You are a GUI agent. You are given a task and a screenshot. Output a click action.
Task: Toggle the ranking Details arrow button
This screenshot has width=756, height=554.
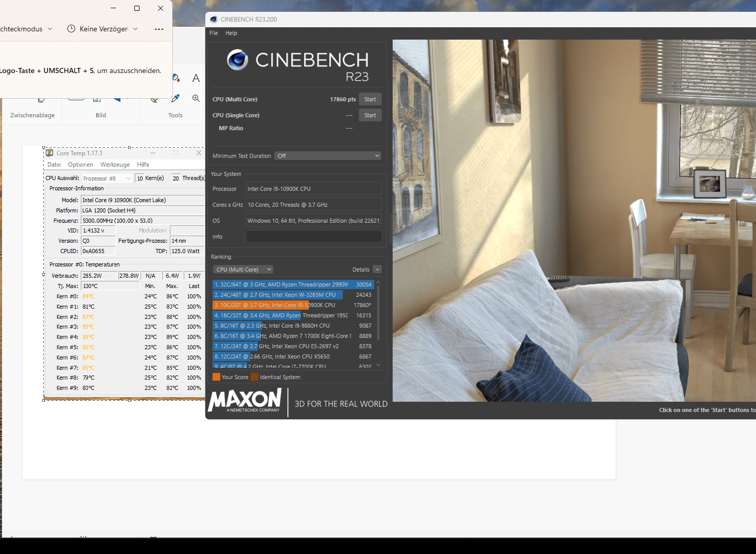377,270
